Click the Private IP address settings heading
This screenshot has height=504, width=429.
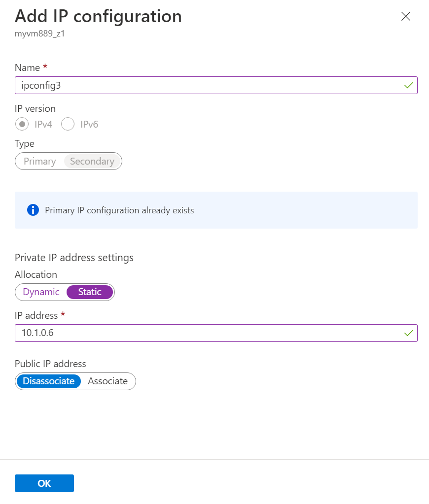click(x=74, y=258)
